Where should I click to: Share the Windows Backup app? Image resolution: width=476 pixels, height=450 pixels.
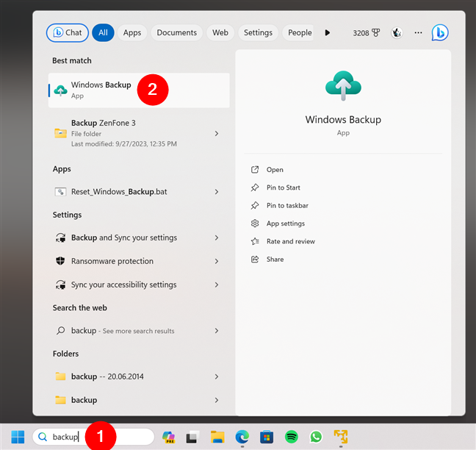pyautogui.click(x=275, y=259)
